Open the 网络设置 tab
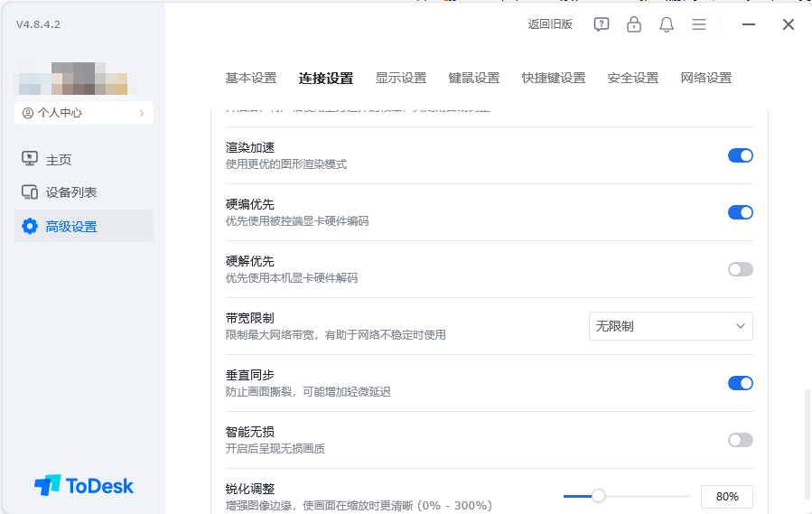 [706, 78]
